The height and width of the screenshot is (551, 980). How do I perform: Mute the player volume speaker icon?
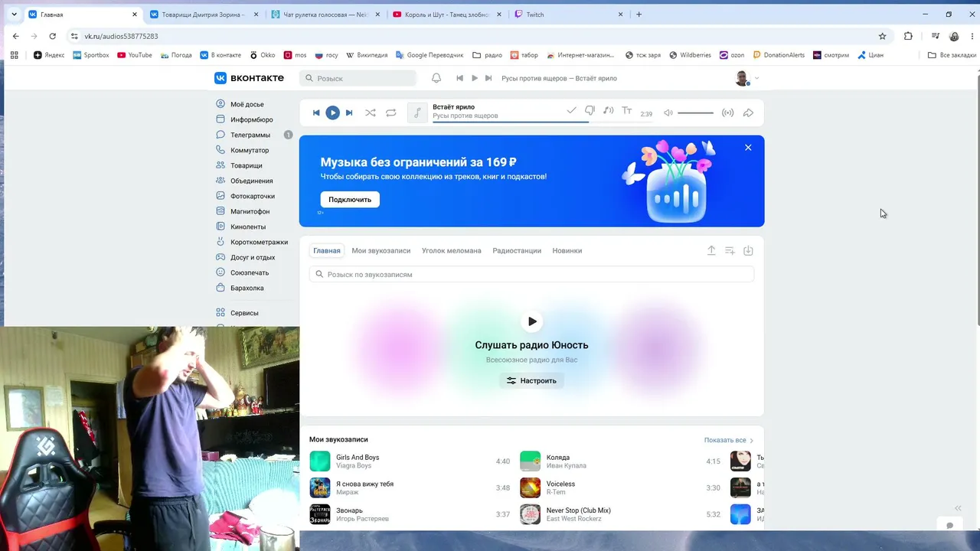coord(668,113)
